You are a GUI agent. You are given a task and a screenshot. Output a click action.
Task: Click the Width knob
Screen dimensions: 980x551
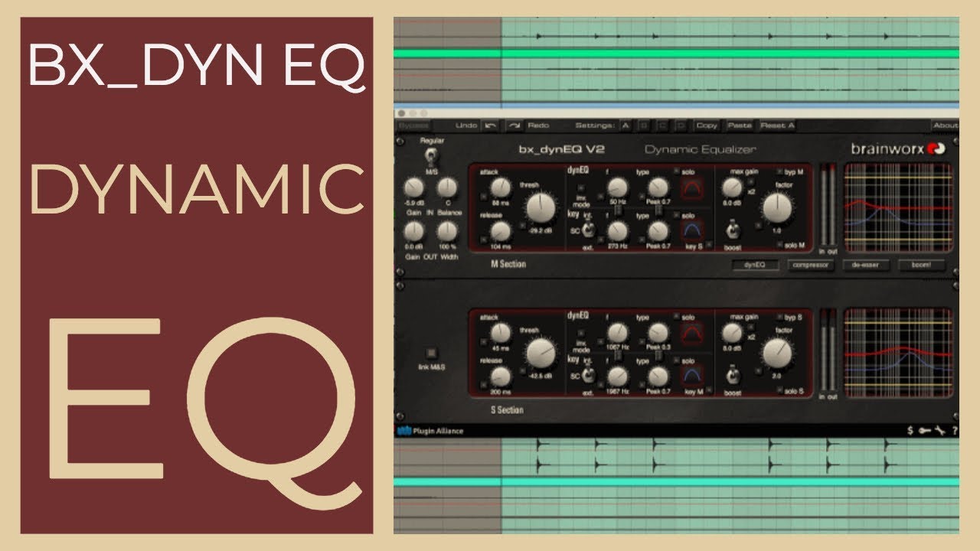(448, 231)
